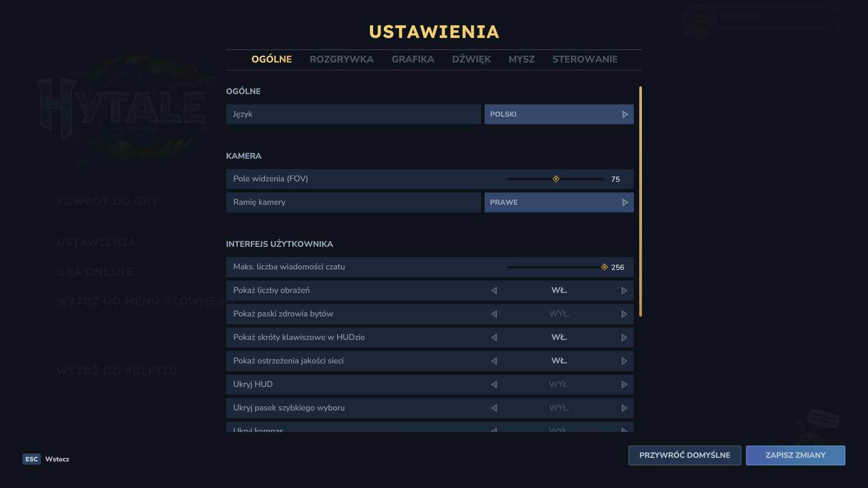
Task: Click the Pole widzenia (FOV) slider handle
Action: 556,179
